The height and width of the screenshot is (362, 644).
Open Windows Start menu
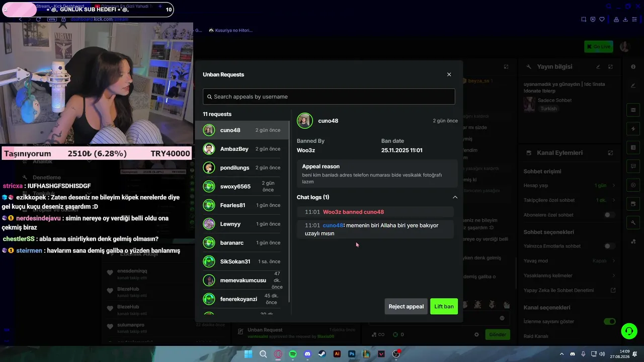[x=248, y=354]
